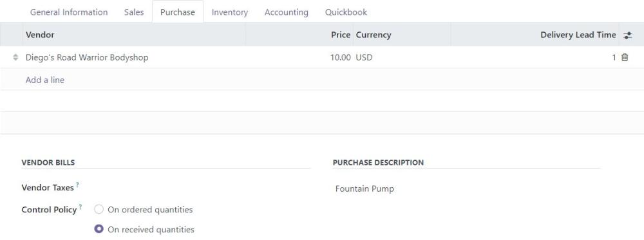Show the Vendor Taxes help tooltip
Screen dimensions: 644x240
pyautogui.click(x=77, y=185)
